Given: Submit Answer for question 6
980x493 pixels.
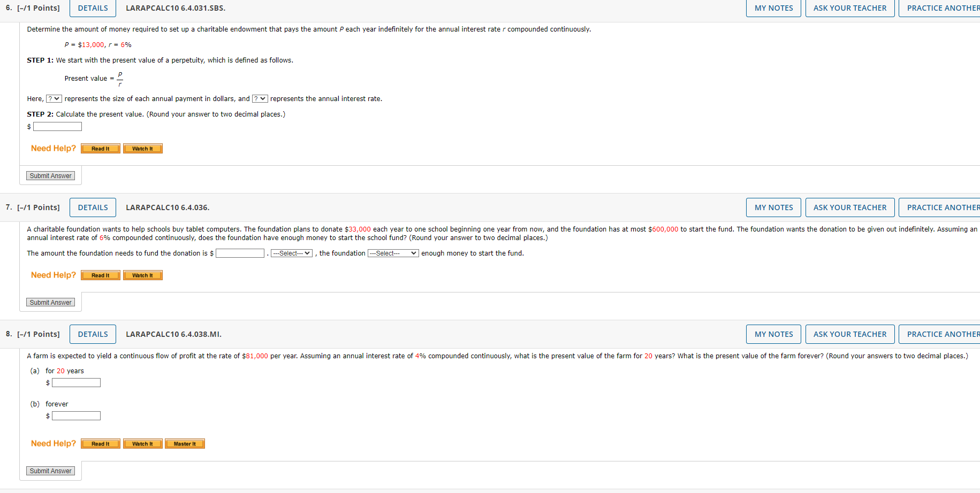Looking at the screenshot, I should 50,175.
